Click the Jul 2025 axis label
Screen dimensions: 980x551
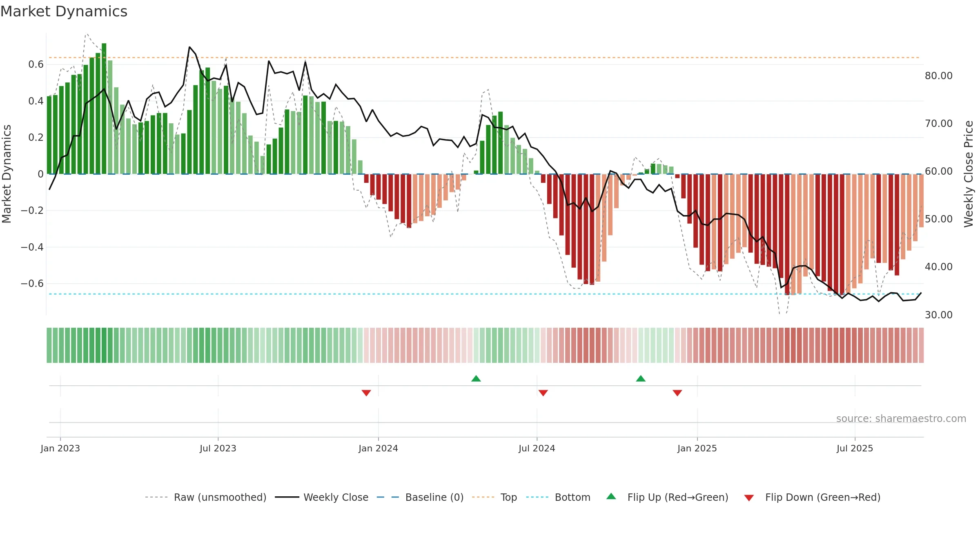[855, 448]
